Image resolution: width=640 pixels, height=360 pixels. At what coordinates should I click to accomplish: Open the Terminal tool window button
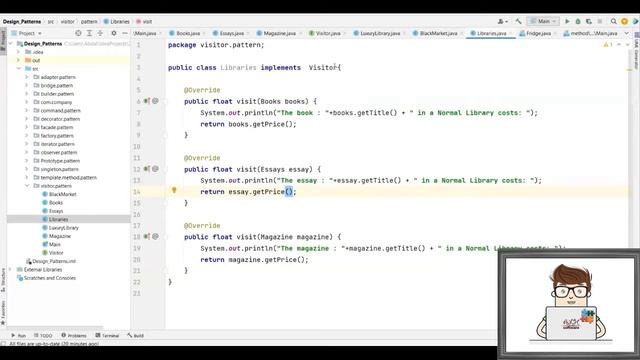coord(107,336)
